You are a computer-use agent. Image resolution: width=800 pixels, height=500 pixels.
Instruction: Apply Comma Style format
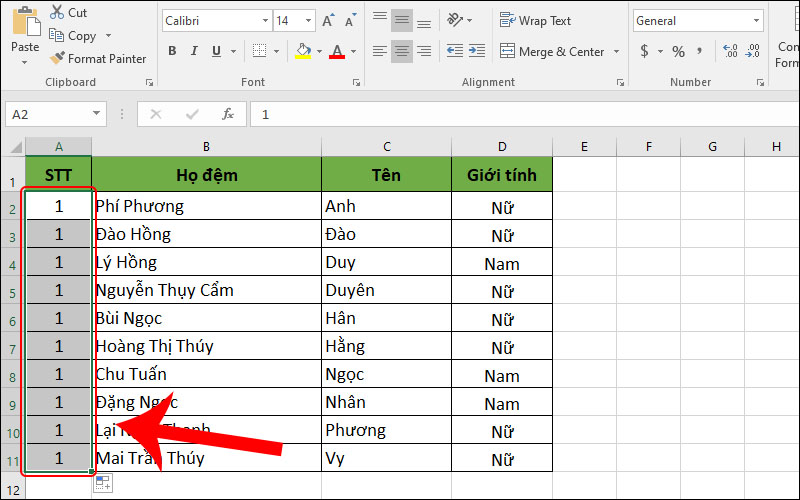(x=699, y=51)
